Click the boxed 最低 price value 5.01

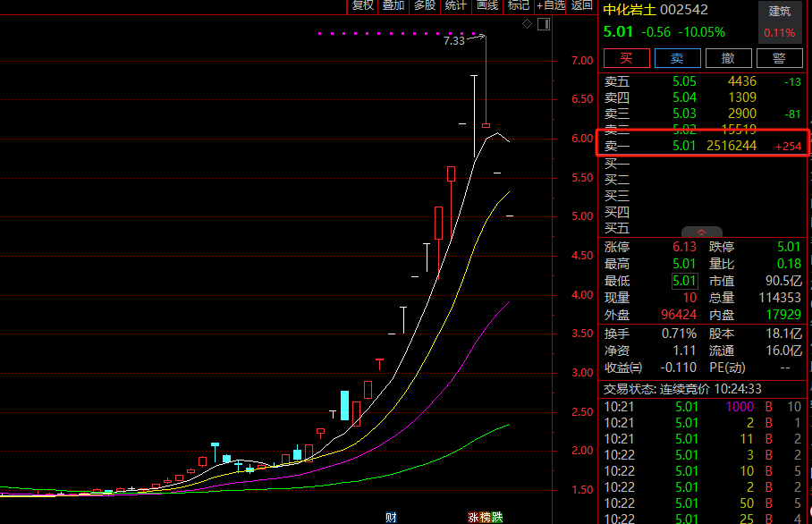684,281
